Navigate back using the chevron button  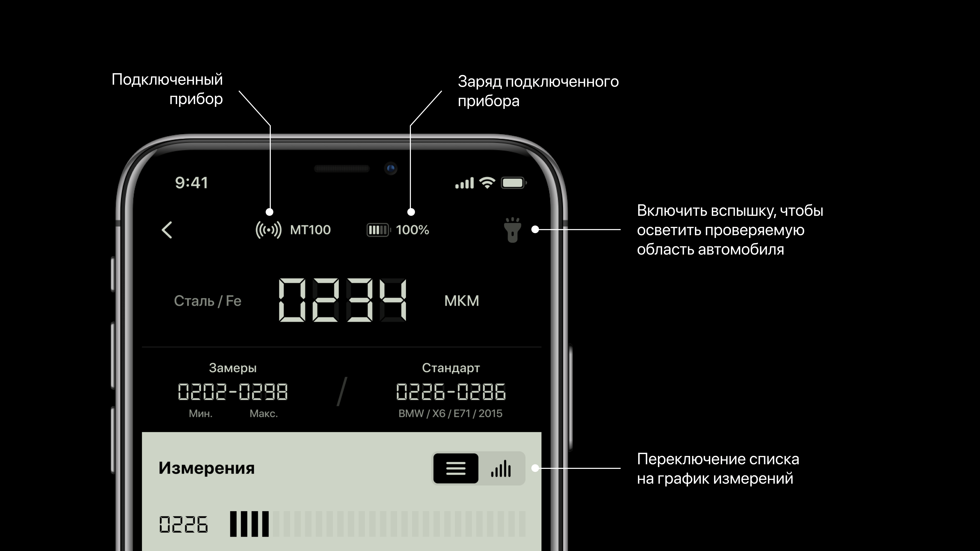pos(167,229)
